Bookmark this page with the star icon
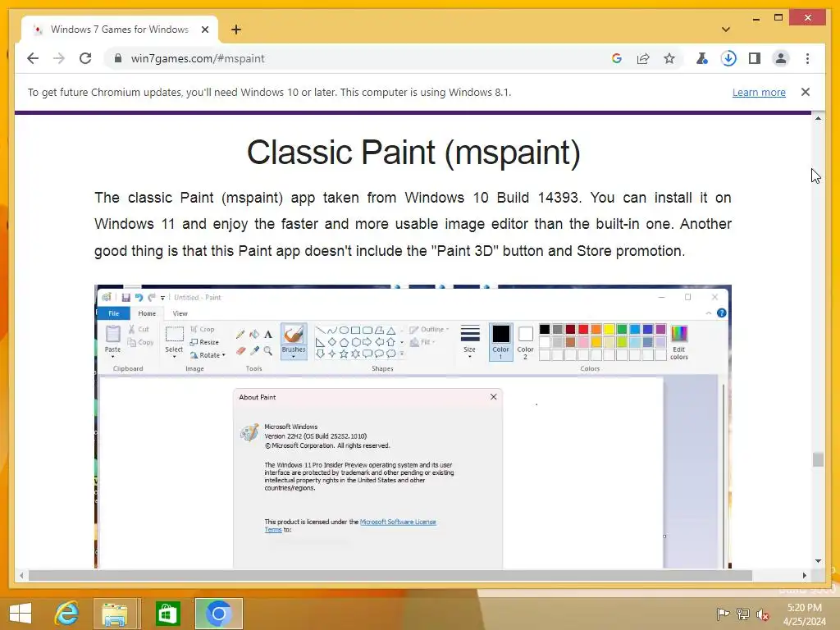The height and width of the screenshot is (630, 840). click(669, 58)
